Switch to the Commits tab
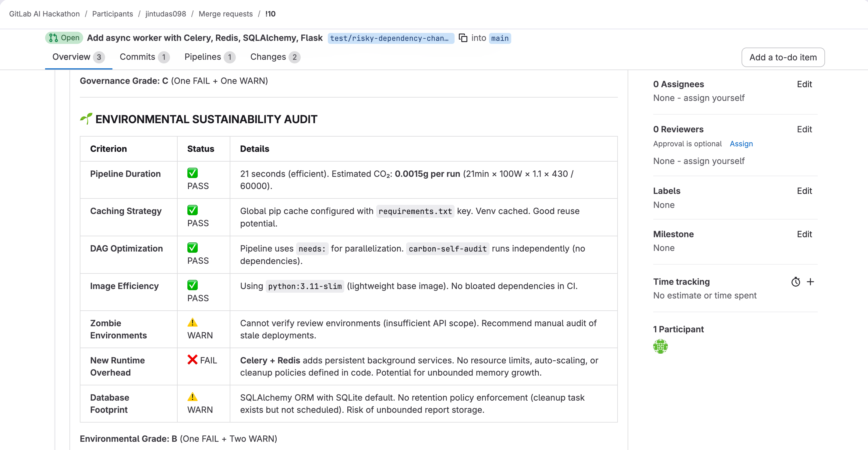This screenshot has height=450, width=868. click(144, 57)
